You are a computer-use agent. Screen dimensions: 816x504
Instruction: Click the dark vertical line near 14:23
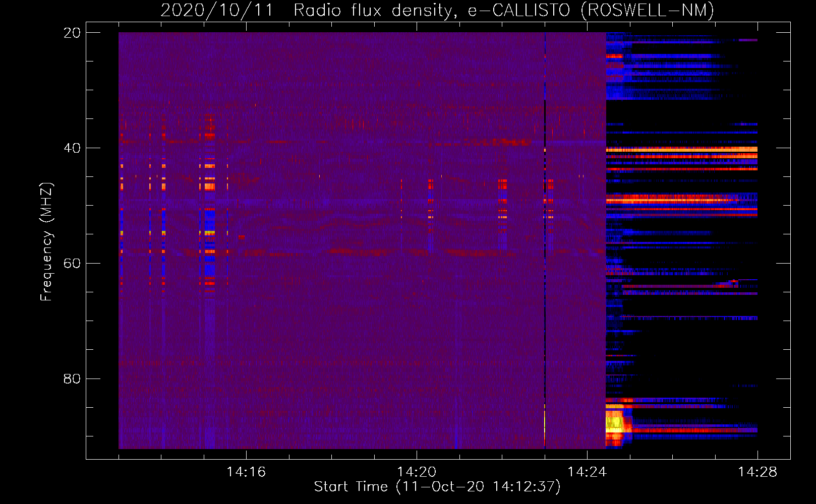coord(545,240)
